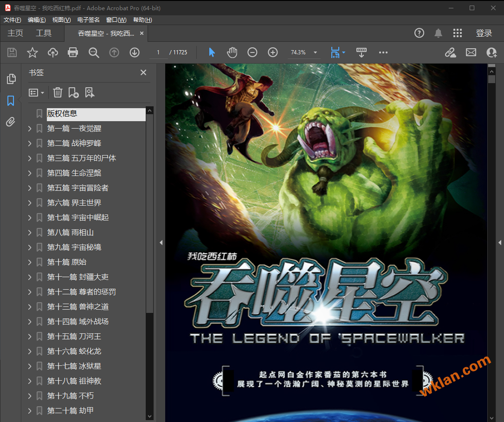Go to next page arrow
Image resolution: width=504 pixels, height=422 pixels.
point(135,52)
